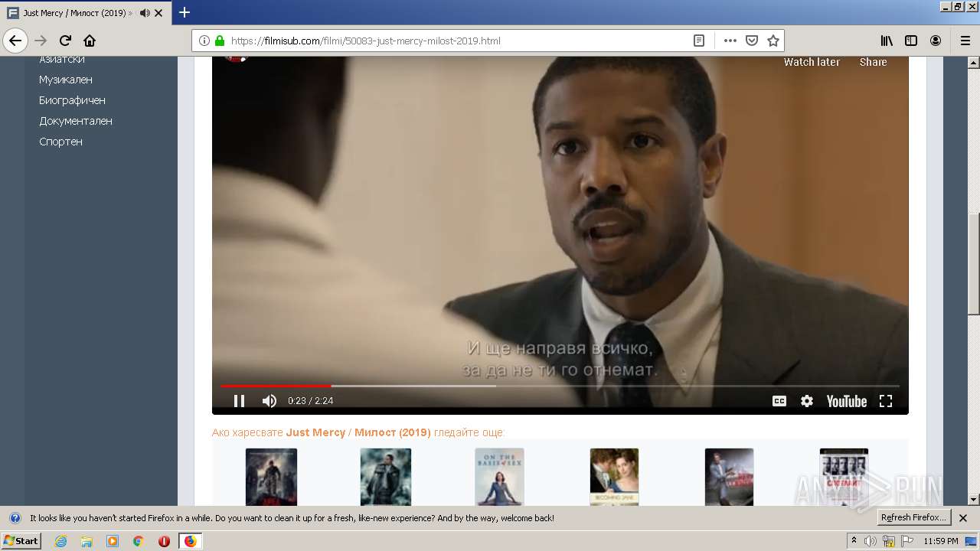Click Watch later on the video
Image resolution: width=980 pixels, height=551 pixels.
point(812,62)
